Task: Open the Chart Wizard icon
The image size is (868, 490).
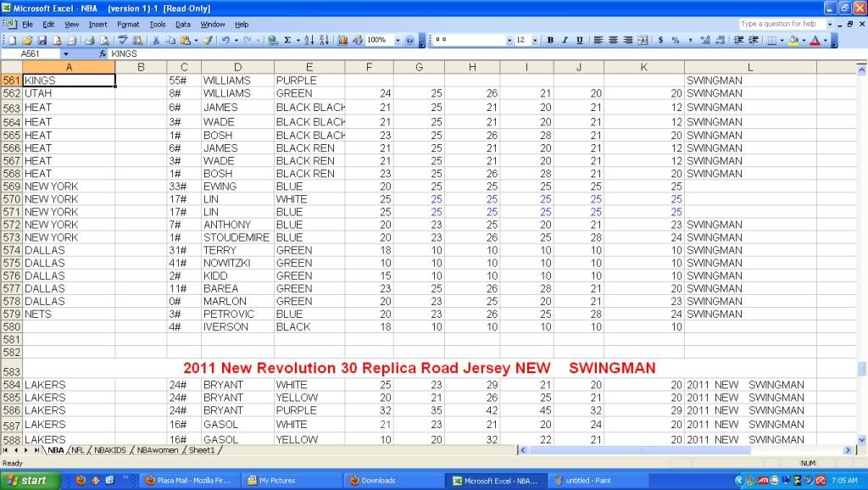Action: pos(342,41)
